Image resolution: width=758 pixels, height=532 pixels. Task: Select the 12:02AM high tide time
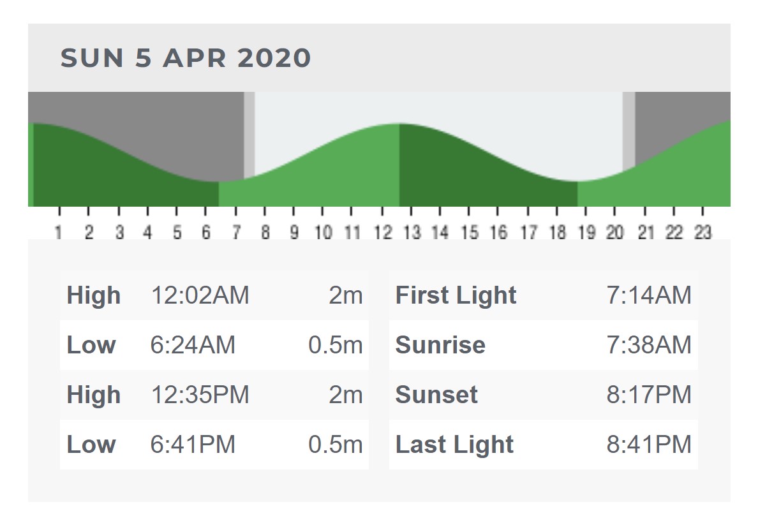(200, 295)
